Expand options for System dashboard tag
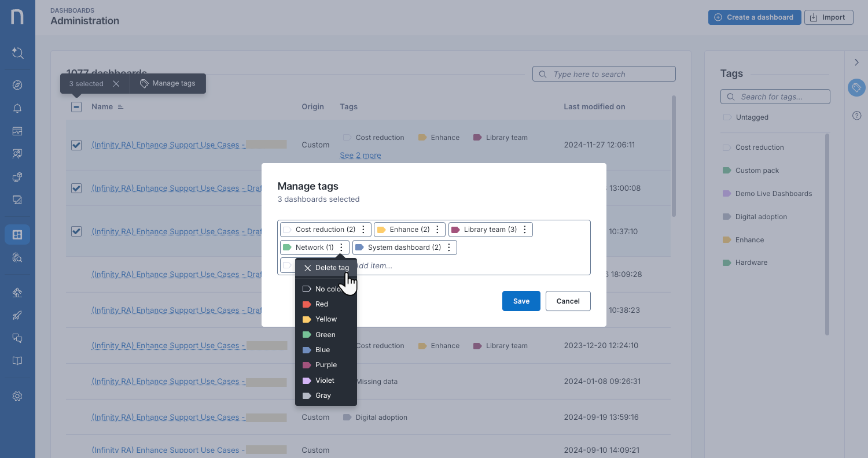This screenshot has height=458, width=868. click(x=449, y=248)
